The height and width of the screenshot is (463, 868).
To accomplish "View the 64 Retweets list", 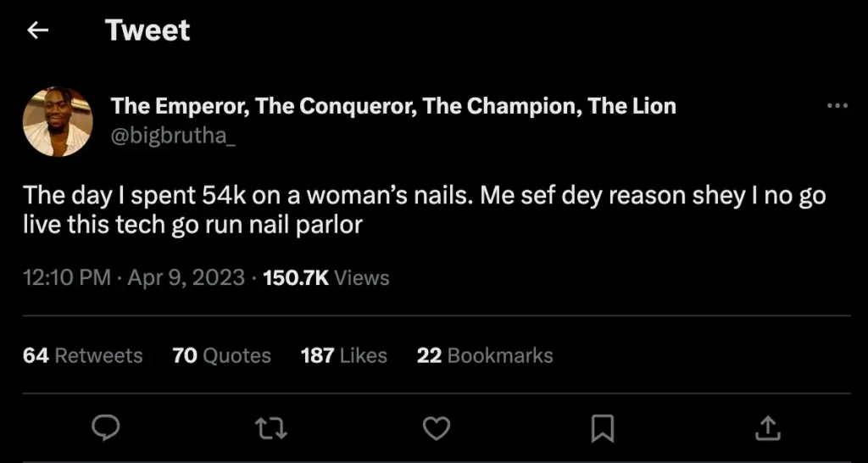I will (83, 355).
